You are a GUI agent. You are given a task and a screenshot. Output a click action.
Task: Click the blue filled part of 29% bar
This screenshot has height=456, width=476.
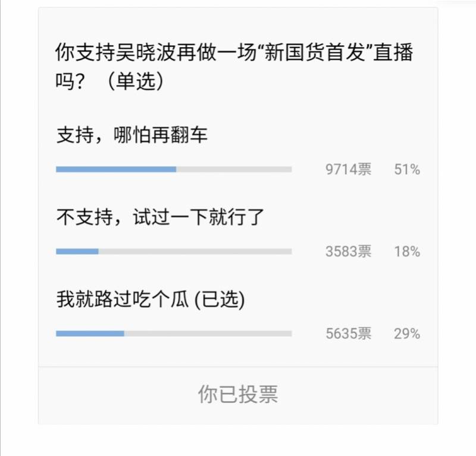[90, 333]
